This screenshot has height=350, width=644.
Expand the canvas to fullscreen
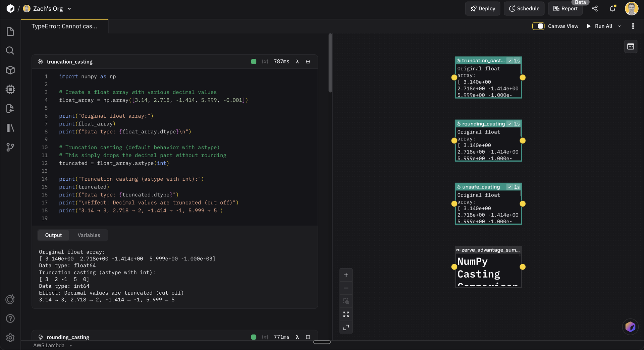point(346,327)
